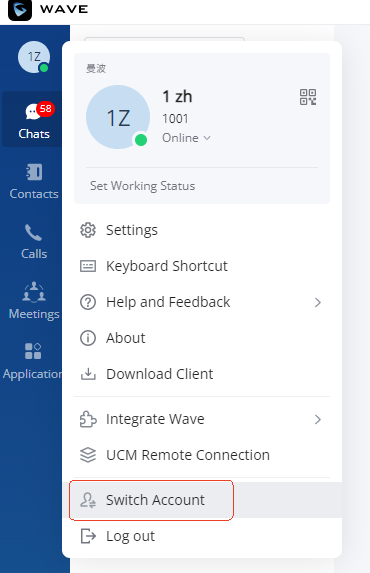The width and height of the screenshot is (370, 573).
Task: Open Integrate Wave entry
Action: point(202,419)
